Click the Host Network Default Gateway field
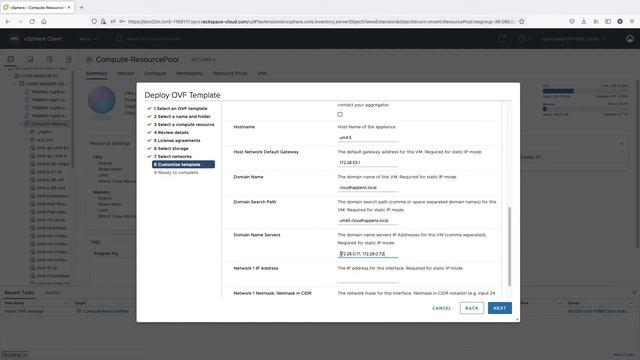 [368, 162]
